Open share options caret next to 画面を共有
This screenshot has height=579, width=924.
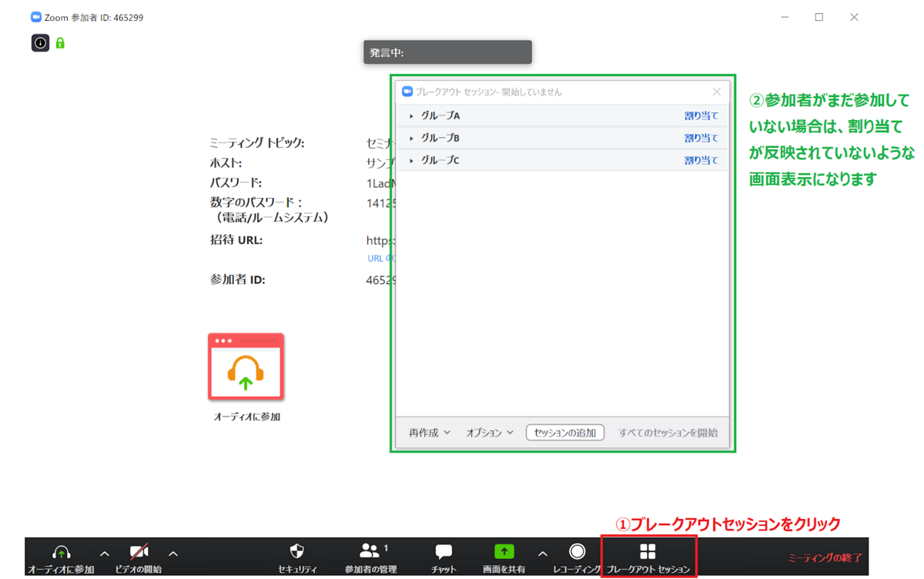tap(543, 554)
